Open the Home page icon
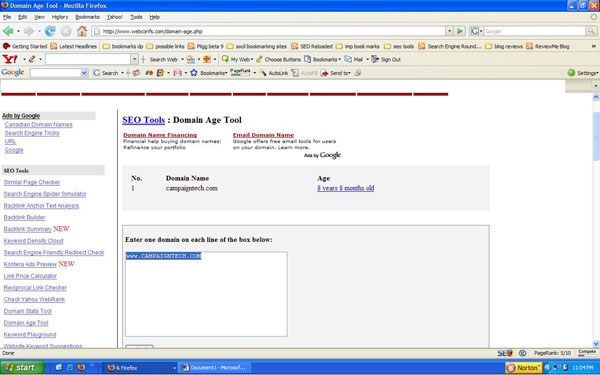The width and height of the screenshot is (600, 375). coord(82,31)
